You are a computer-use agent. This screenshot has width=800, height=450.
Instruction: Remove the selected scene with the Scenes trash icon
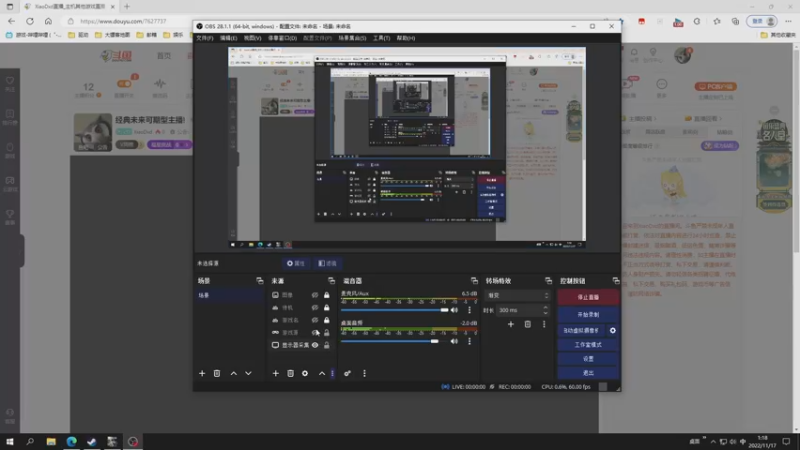coord(217,373)
